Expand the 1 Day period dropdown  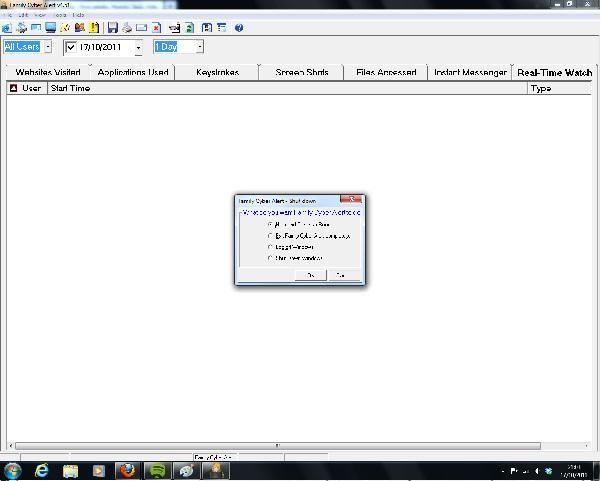tap(200, 47)
